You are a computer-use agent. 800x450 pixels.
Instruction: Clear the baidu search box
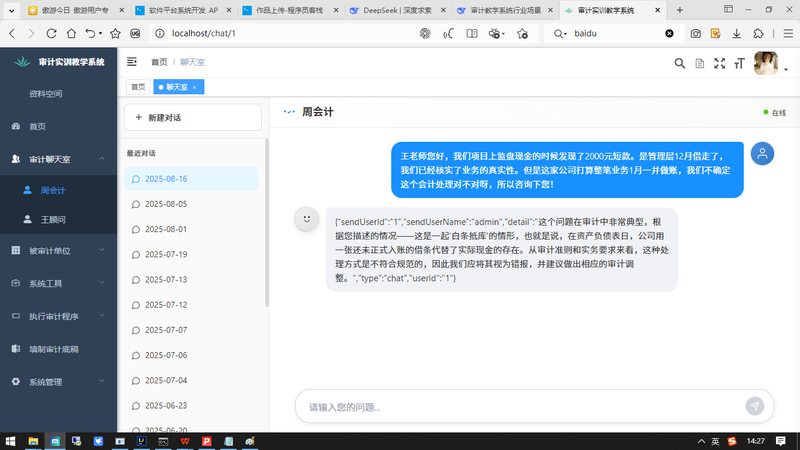click(x=669, y=33)
